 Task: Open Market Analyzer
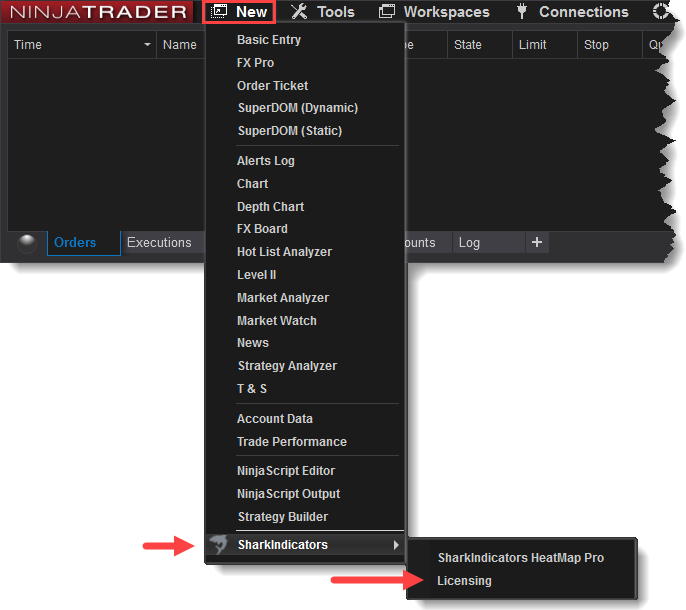[283, 298]
